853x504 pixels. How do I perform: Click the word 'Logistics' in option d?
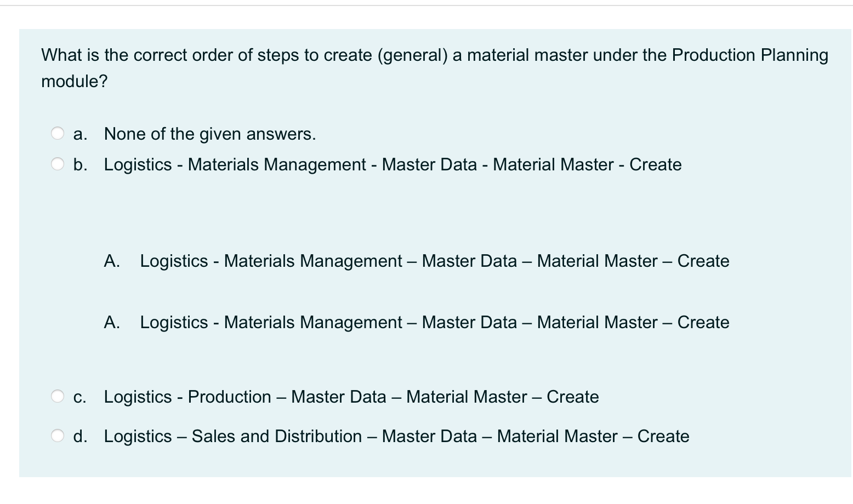[137, 436]
